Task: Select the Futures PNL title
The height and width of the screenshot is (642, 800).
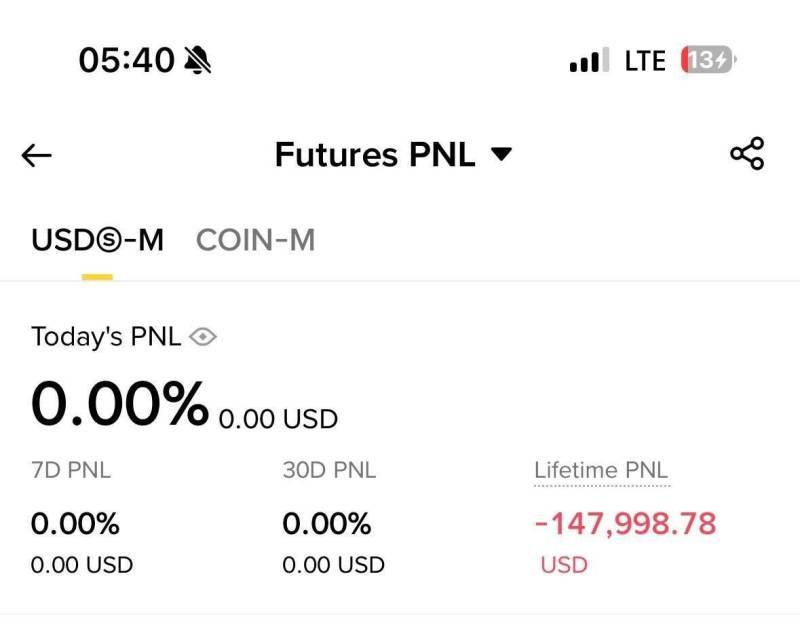Action: pyautogui.click(x=375, y=154)
